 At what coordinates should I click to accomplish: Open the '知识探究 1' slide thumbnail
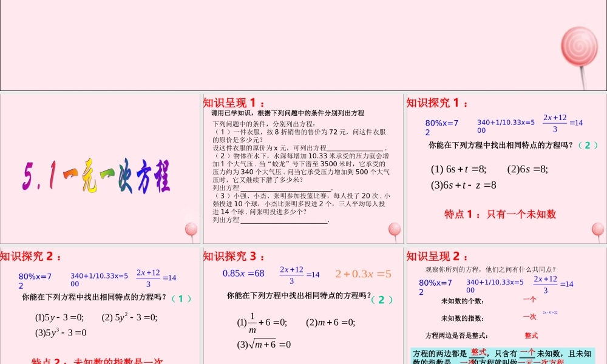(x=507, y=169)
